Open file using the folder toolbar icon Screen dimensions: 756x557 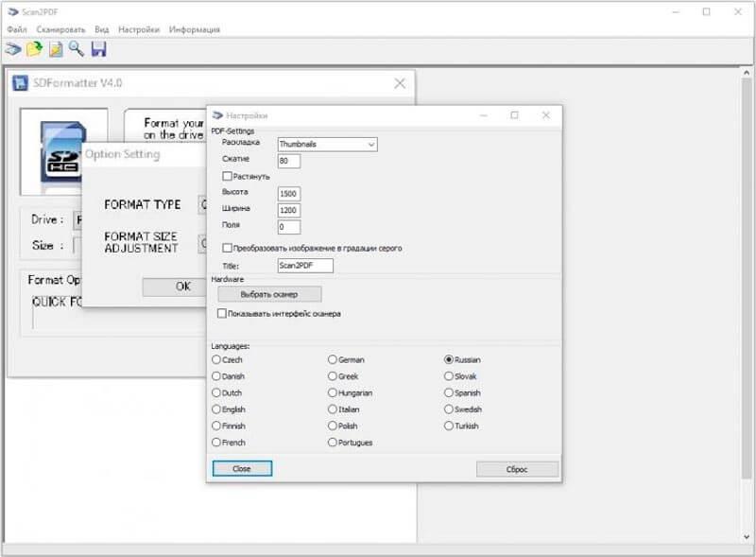click(34, 49)
